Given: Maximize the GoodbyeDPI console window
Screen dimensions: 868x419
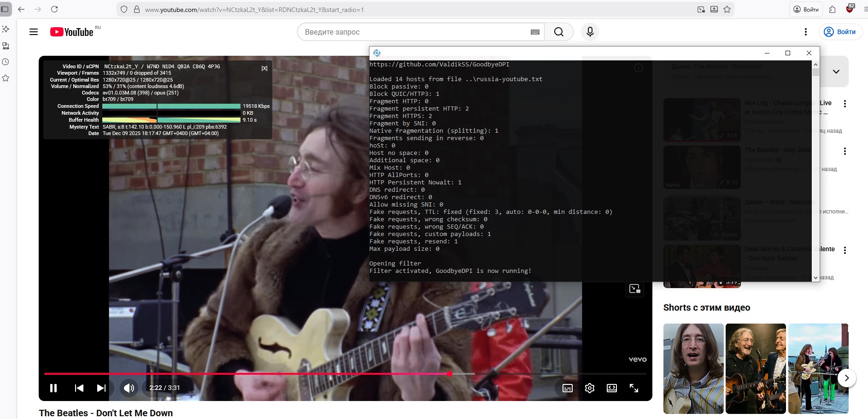Looking at the screenshot, I should (x=788, y=53).
